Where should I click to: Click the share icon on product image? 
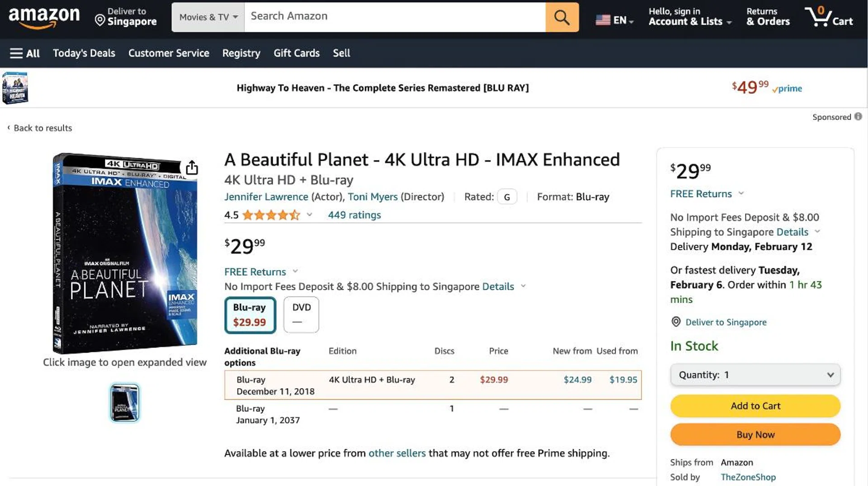click(x=192, y=167)
